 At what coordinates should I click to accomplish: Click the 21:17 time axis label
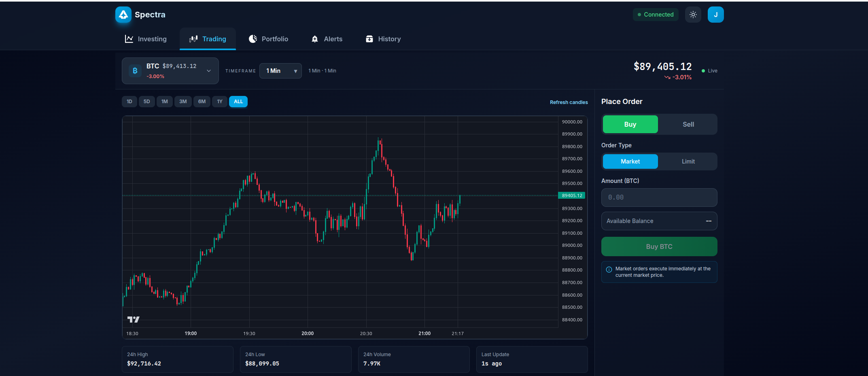pos(458,334)
